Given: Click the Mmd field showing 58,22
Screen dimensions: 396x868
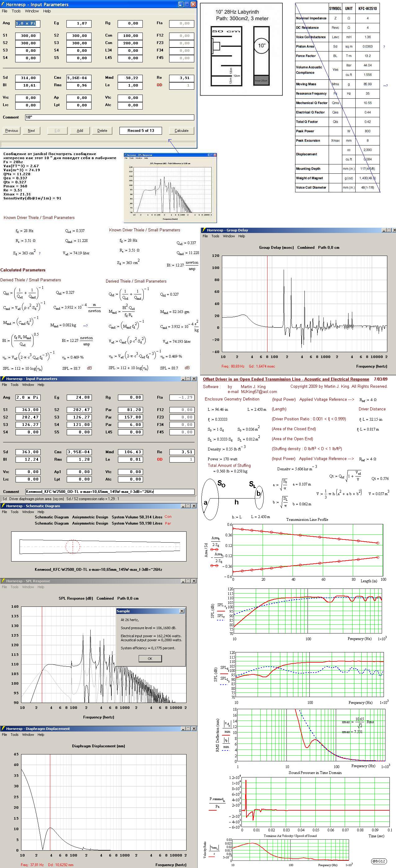Looking at the screenshot, I should (130, 78).
